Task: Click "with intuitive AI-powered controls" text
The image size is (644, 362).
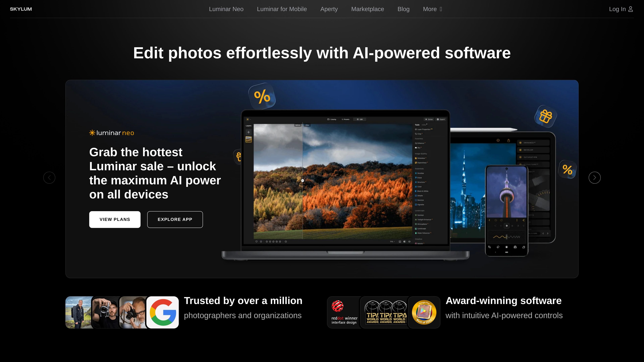Action: click(x=504, y=316)
